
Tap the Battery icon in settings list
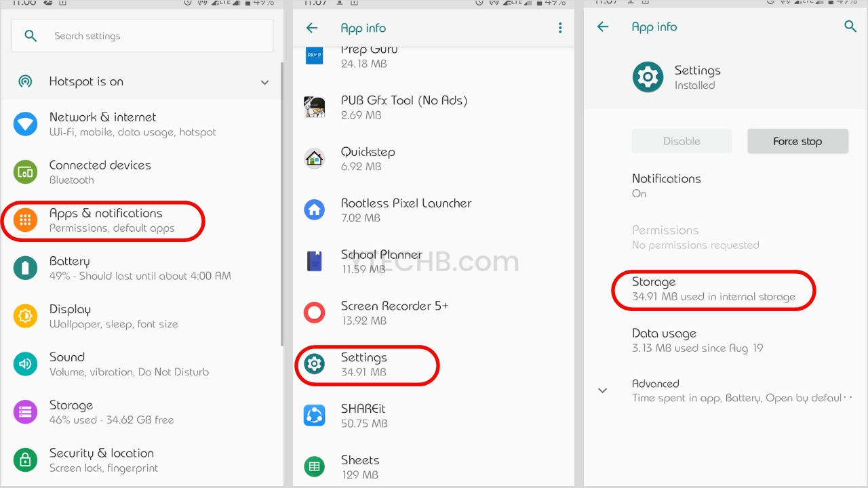[x=26, y=268]
